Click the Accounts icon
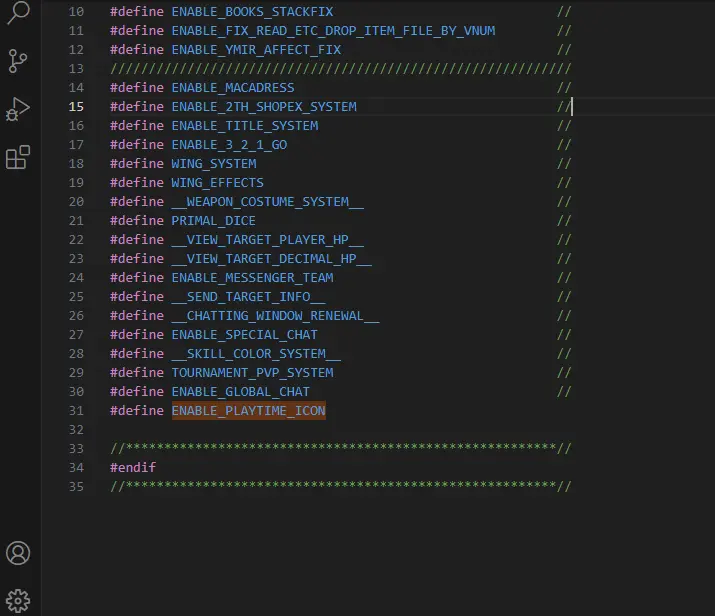Viewport: 715px width, 616px height. (18, 553)
